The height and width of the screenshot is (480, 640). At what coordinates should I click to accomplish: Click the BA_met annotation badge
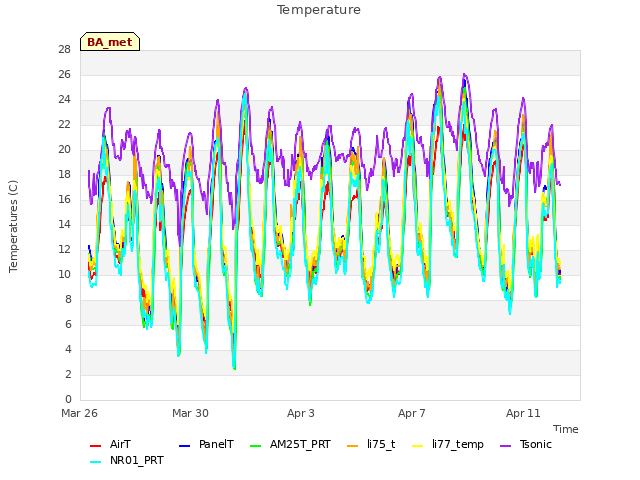point(110,42)
